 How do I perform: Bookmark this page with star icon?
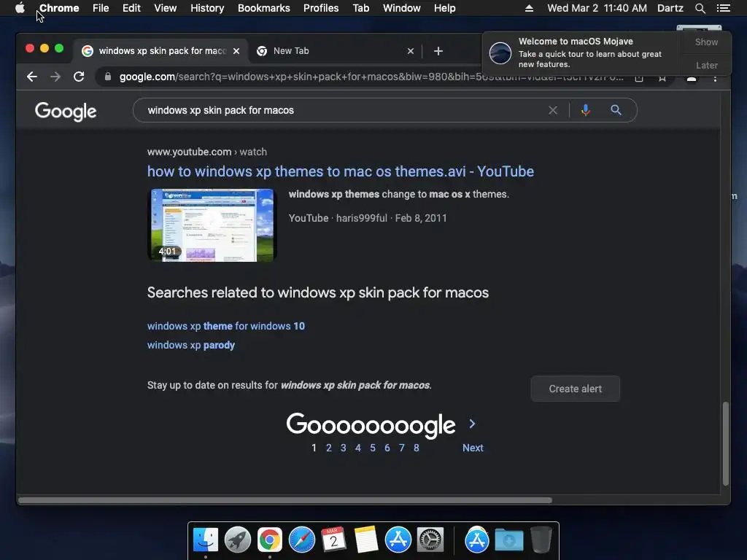[x=662, y=77]
